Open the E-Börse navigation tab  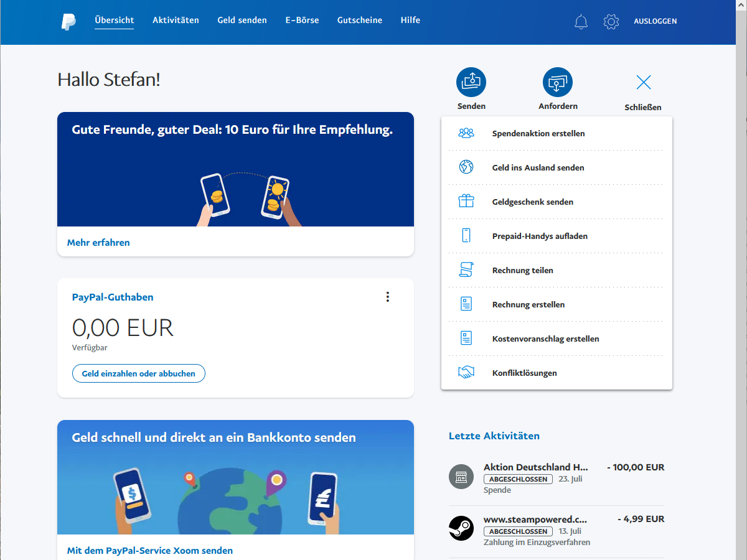point(302,20)
